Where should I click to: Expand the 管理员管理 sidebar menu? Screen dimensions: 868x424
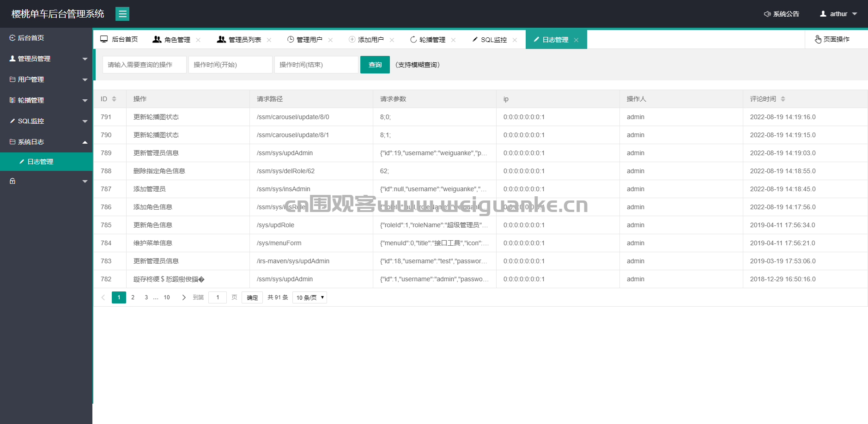point(46,59)
